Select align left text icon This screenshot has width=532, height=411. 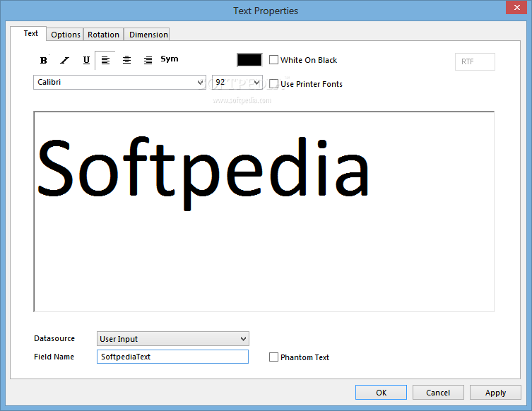point(105,60)
